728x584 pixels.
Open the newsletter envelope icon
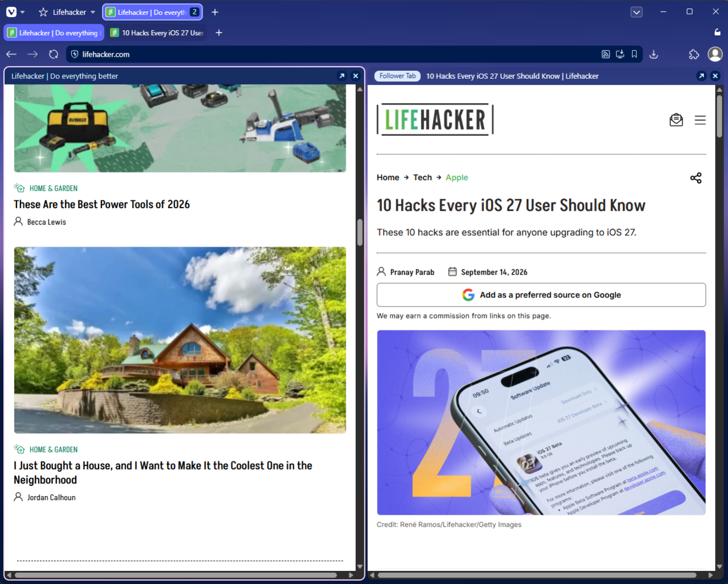point(676,120)
